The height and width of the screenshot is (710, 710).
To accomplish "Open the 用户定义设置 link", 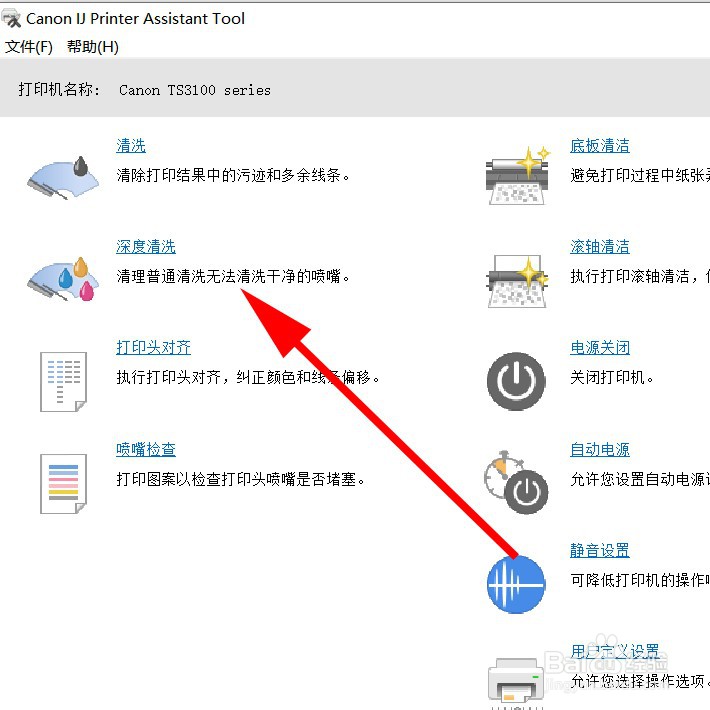I will tap(615, 652).
